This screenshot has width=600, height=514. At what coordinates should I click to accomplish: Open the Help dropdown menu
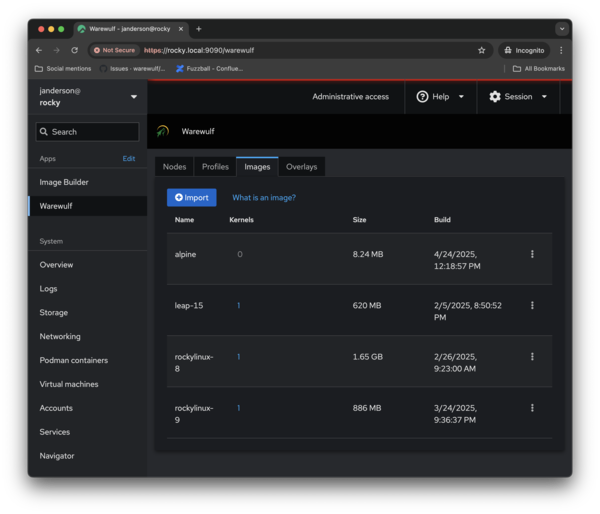(440, 97)
